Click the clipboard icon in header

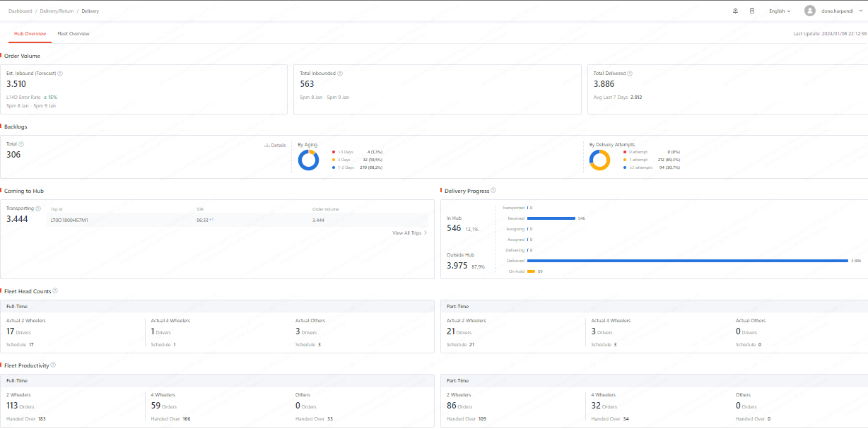coord(752,11)
